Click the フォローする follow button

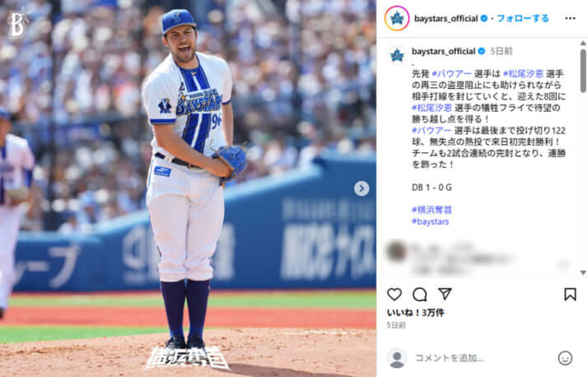pyautogui.click(x=523, y=18)
